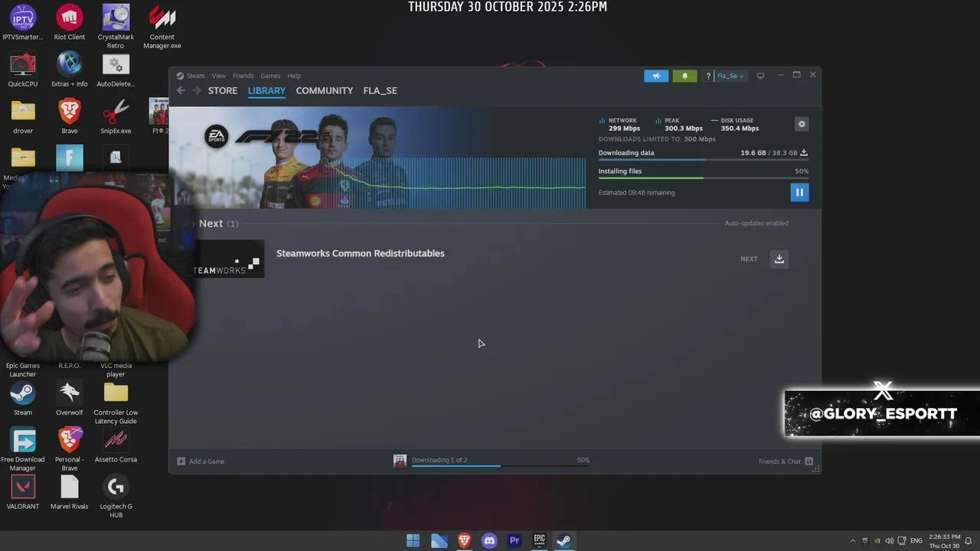Click the F1 22 thumbnail in status bar
Image resolution: width=980 pixels, height=551 pixels.
pos(400,461)
